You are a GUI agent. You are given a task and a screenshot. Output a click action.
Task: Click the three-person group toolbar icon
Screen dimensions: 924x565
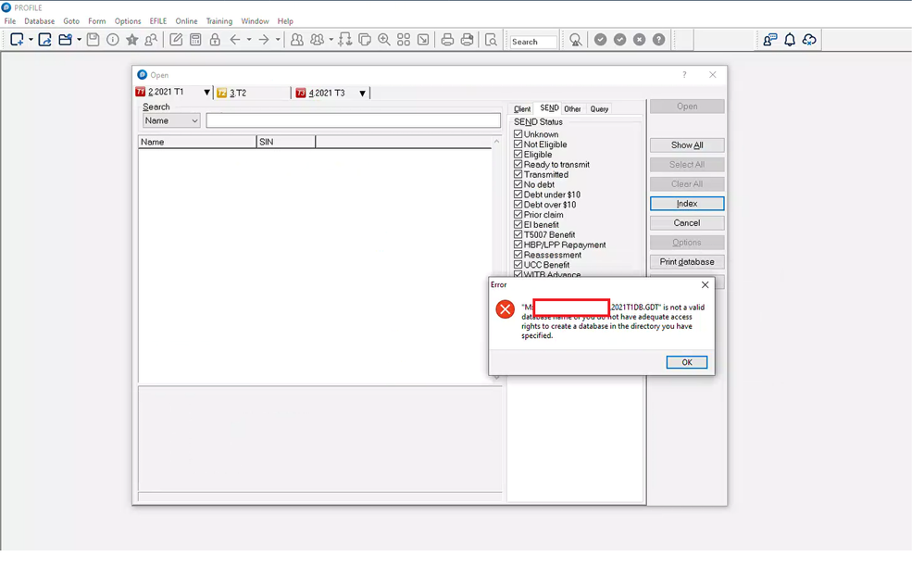[x=317, y=40]
